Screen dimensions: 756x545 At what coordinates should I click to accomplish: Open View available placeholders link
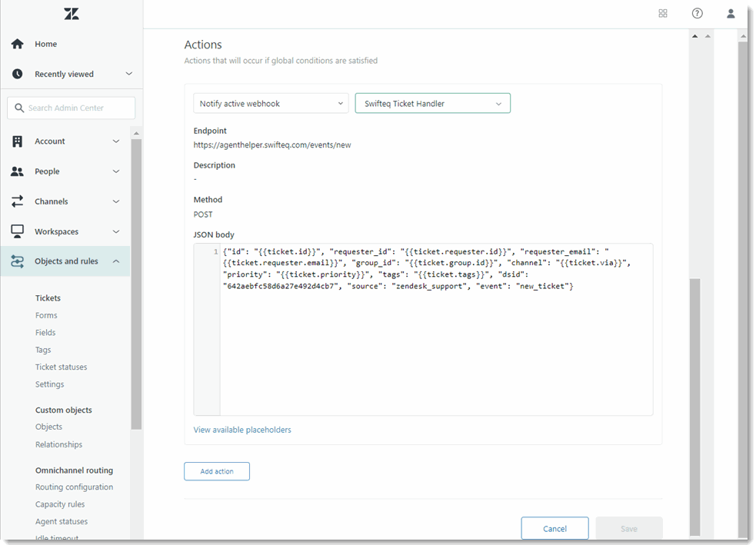tap(242, 430)
